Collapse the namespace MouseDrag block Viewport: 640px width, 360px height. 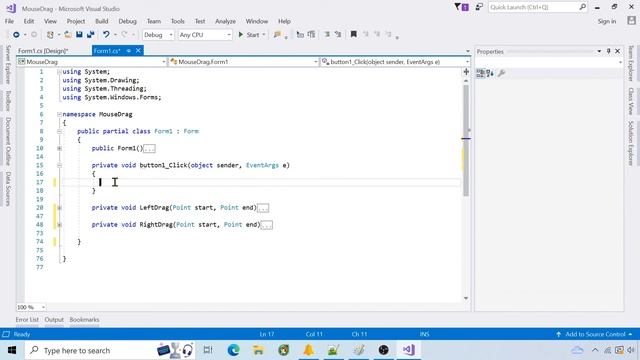(60, 114)
